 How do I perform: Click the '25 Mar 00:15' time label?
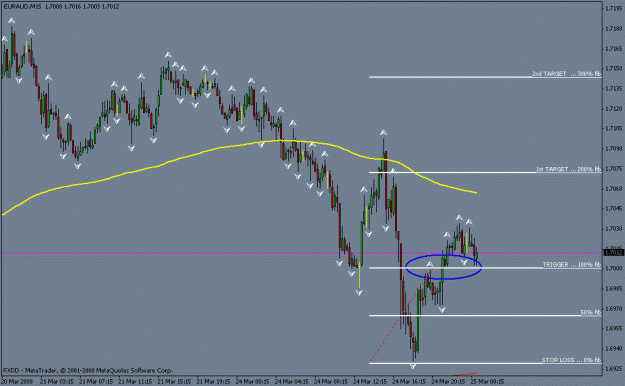[x=487, y=382]
